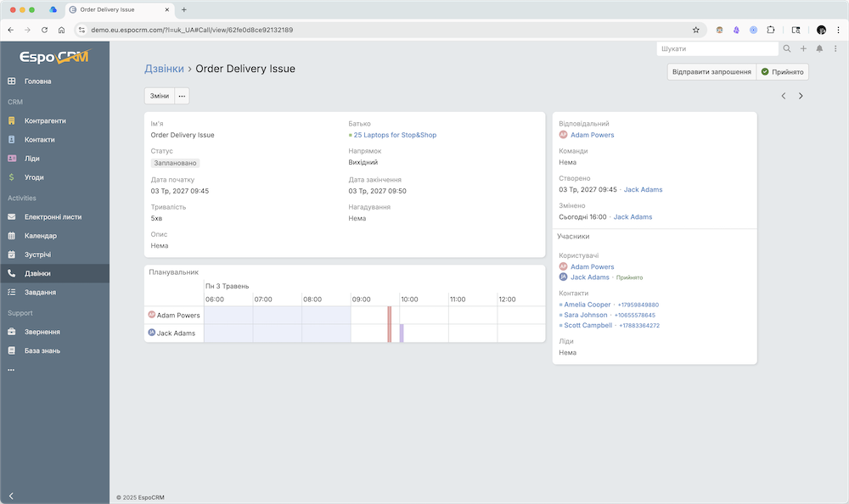Open the top-right user menu dots

click(x=835, y=48)
